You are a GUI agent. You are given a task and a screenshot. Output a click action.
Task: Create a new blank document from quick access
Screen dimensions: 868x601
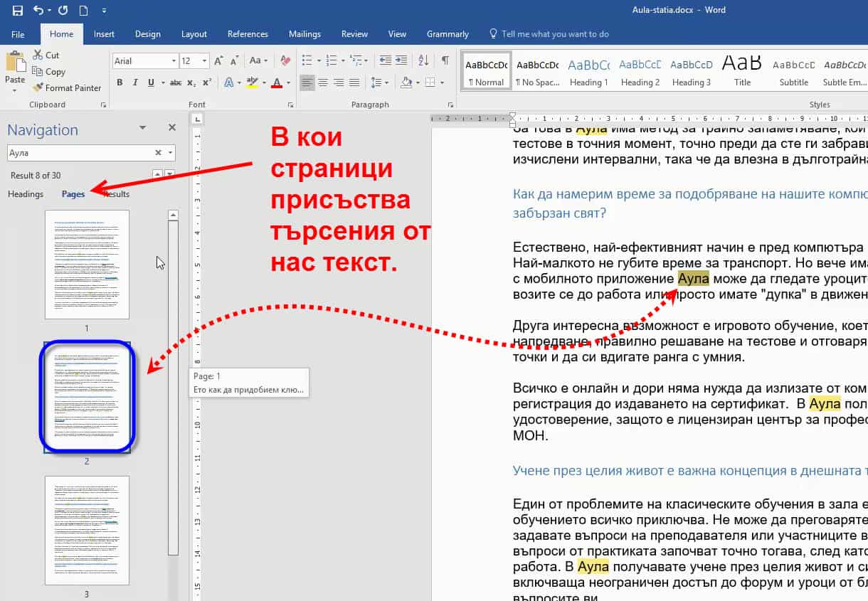83,11
